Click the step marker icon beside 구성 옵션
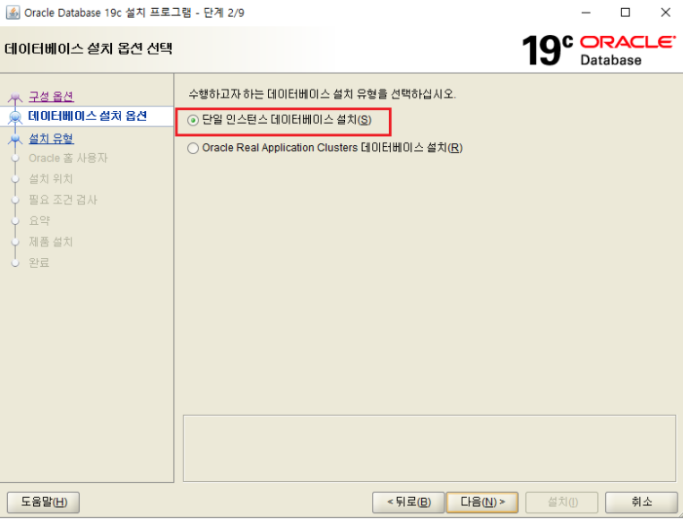 (15, 97)
